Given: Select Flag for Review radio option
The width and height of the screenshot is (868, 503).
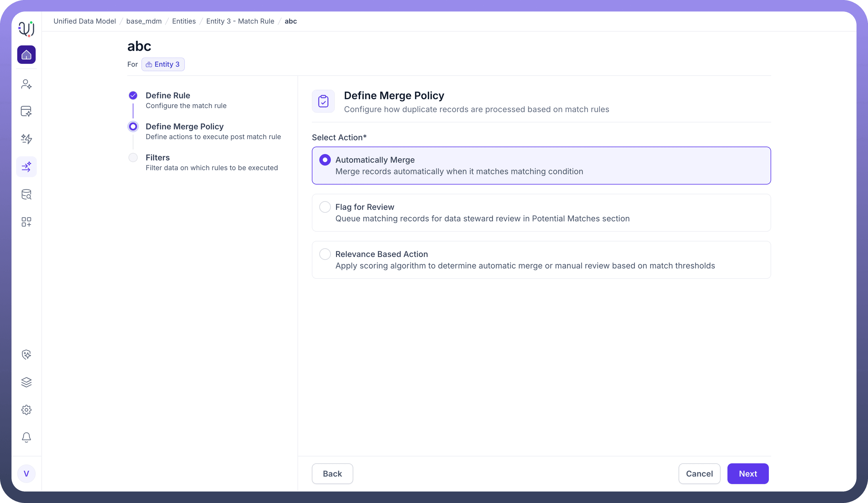Looking at the screenshot, I should tap(325, 207).
